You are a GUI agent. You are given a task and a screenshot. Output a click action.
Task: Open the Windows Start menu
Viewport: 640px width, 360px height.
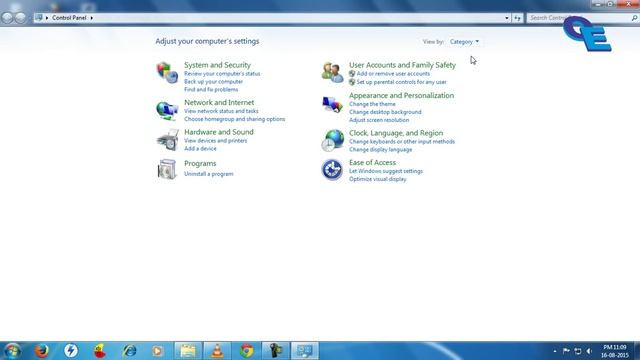12,351
